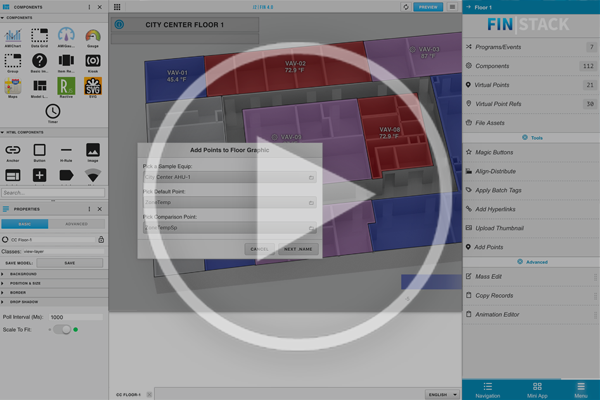Open Virtual Points in right panel
The height and width of the screenshot is (400, 600).
click(x=531, y=85)
